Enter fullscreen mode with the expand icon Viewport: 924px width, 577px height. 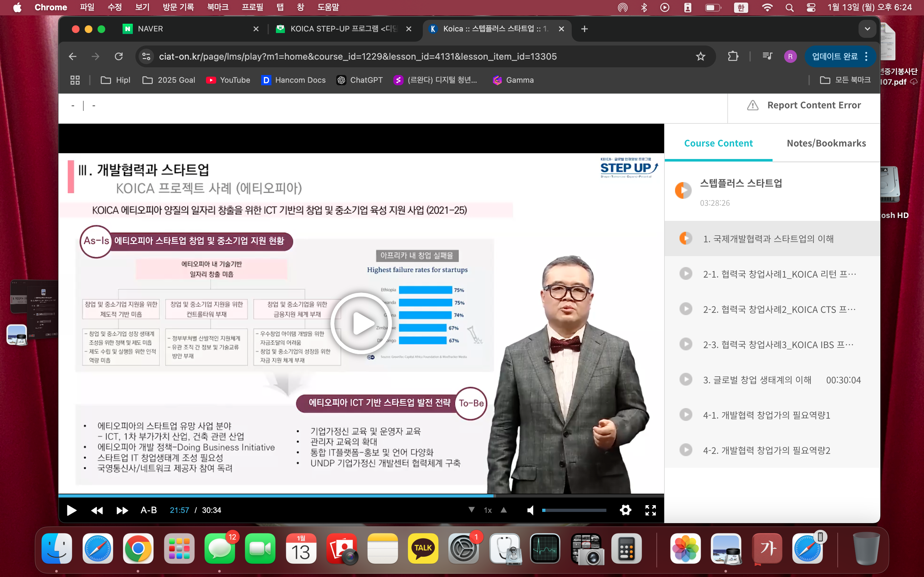pyautogui.click(x=650, y=510)
